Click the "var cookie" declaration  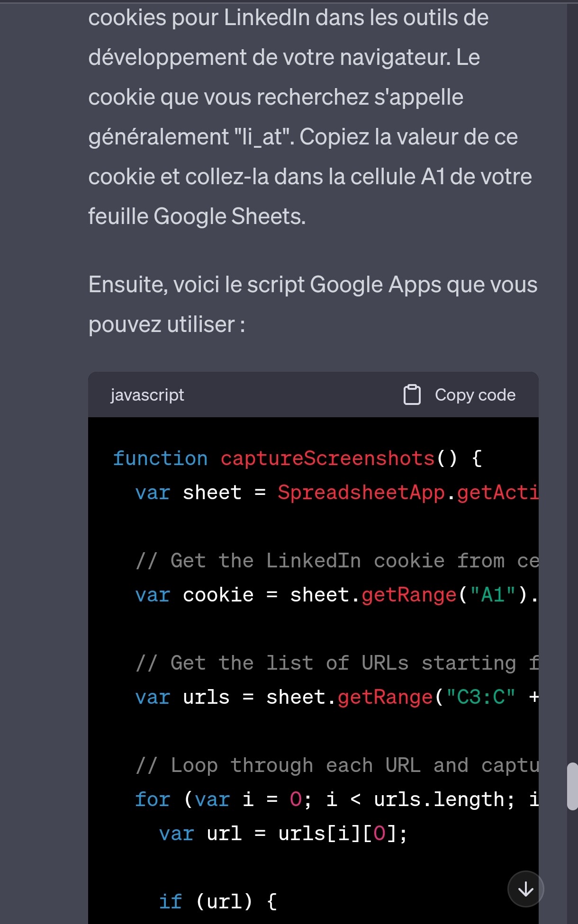[194, 595]
